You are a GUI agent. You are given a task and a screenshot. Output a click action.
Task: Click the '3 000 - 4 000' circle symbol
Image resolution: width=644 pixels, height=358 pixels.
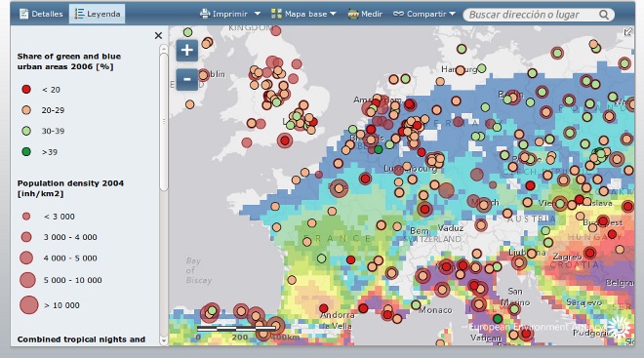(26, 237)
